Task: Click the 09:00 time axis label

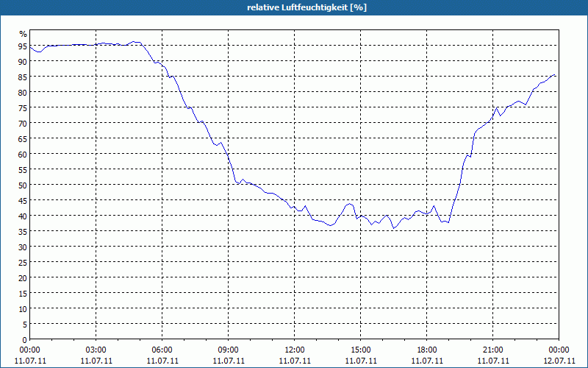Action: click(x=228, y=350)
